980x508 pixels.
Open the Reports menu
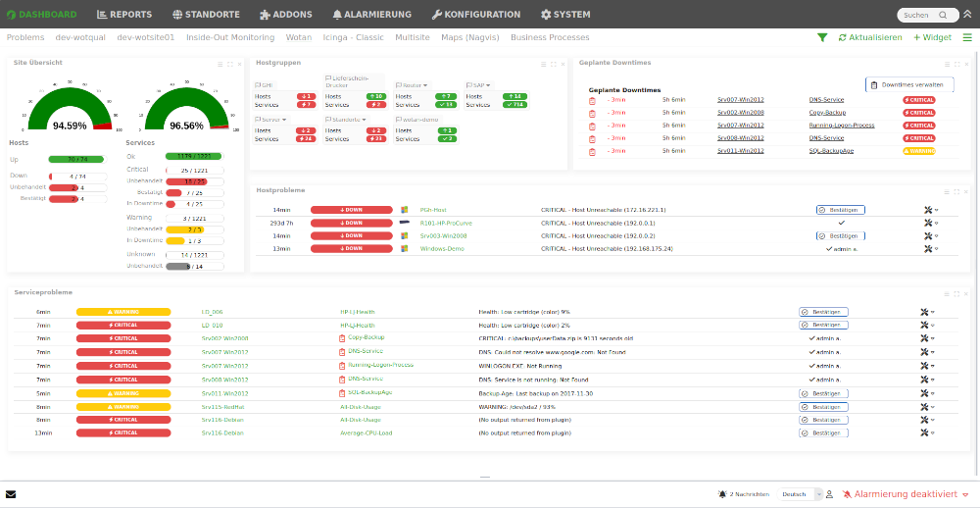point(124,15)
